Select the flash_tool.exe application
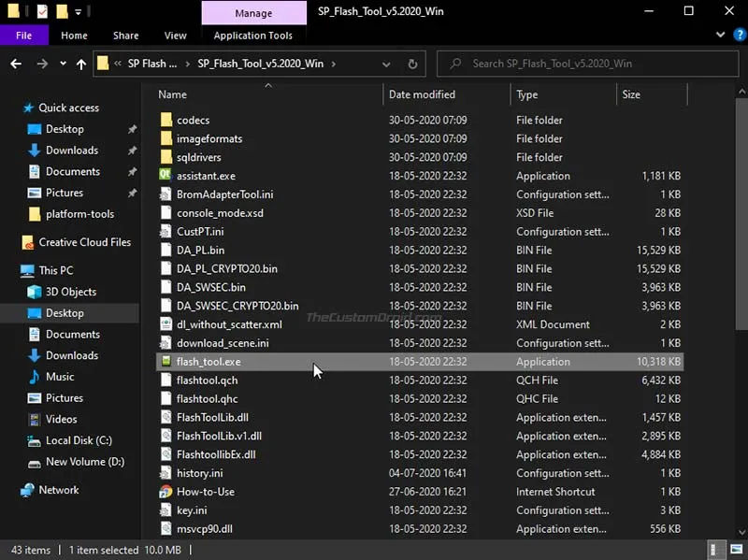The width and height of the screenshot is (748, 560). point(209,362)
